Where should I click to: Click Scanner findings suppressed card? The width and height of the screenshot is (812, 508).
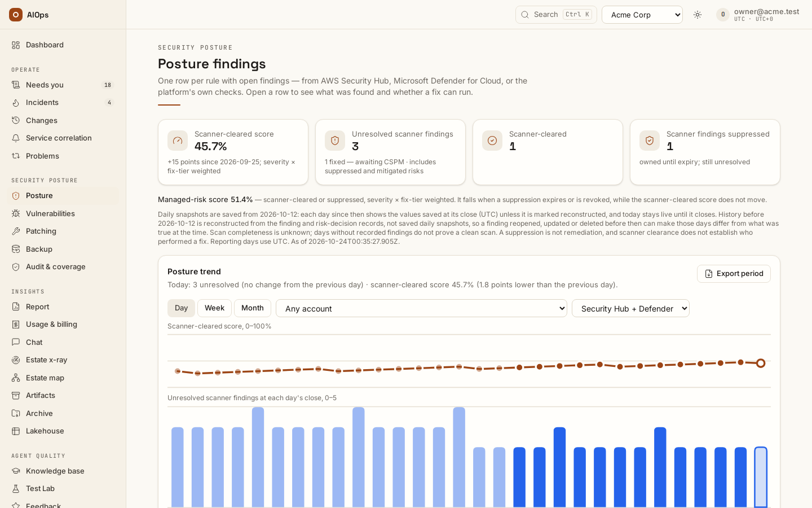tap(705, 152)
